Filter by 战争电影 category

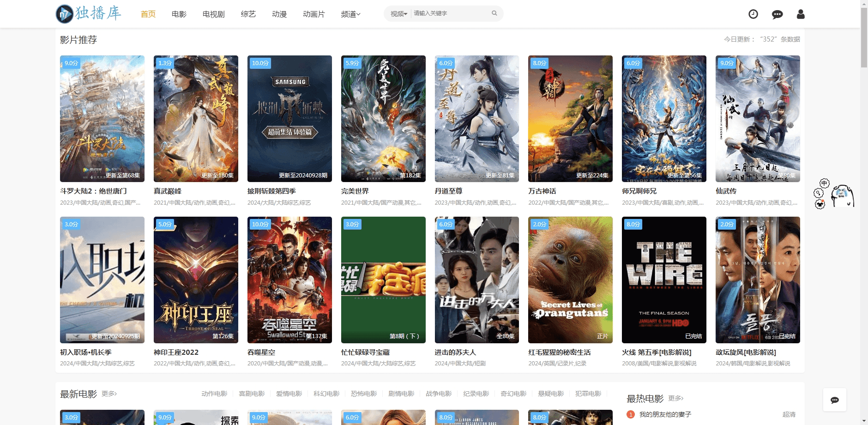439,394
